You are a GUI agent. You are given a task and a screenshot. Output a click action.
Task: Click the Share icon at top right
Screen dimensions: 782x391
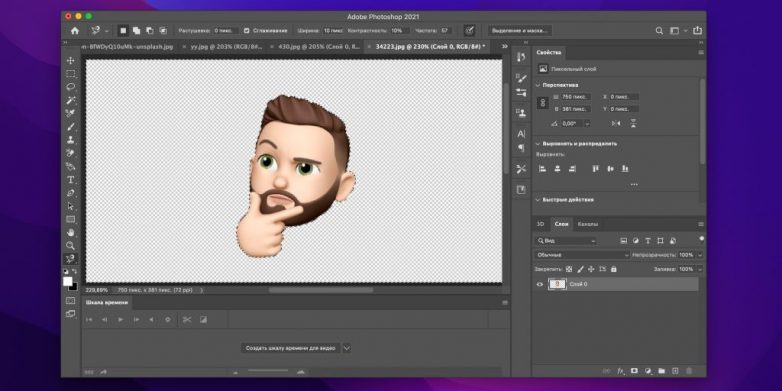pyautogui.click(x=697, y=31)
